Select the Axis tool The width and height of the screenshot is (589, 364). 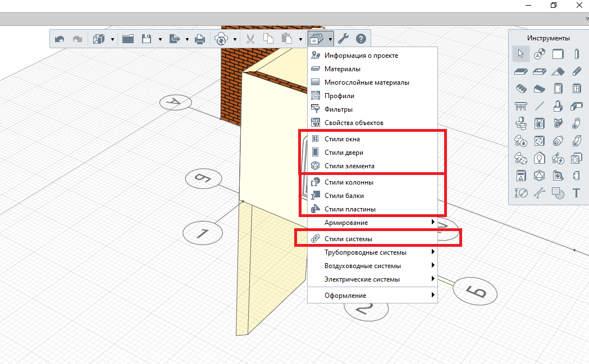point(540,54)
